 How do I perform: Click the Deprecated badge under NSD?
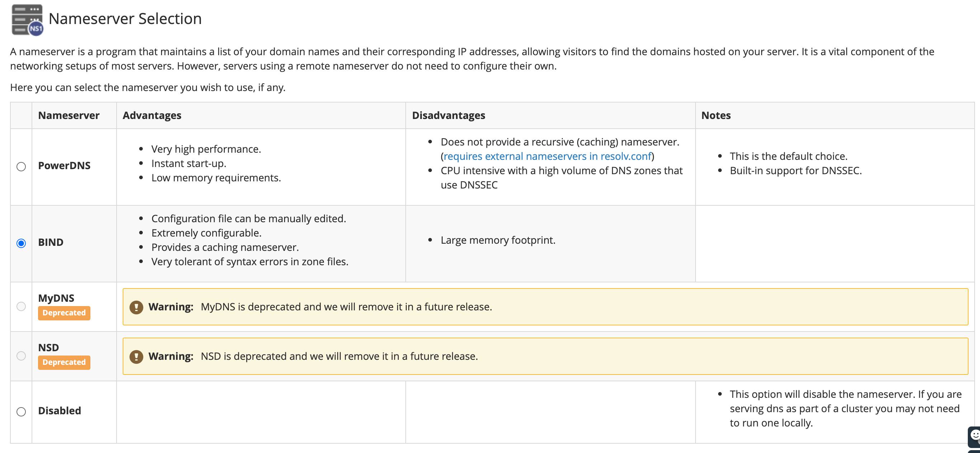pos(64,362)
